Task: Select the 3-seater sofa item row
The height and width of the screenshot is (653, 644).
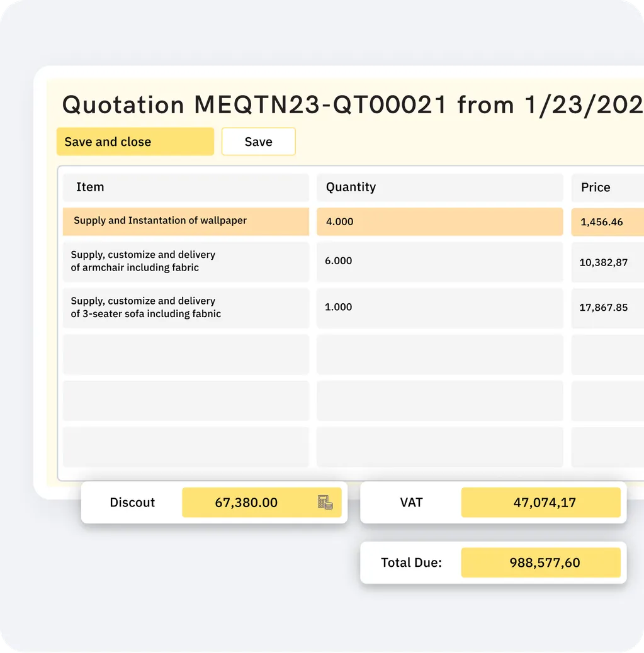Action: (x=186, y=308)
